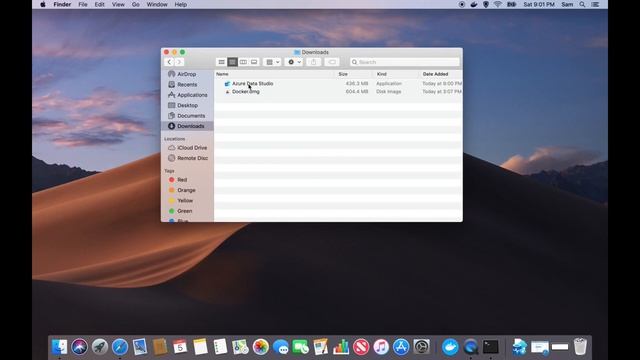640x360 pixels.
Task: Open Notification Center icon
Action: click(x=595, y=4)
